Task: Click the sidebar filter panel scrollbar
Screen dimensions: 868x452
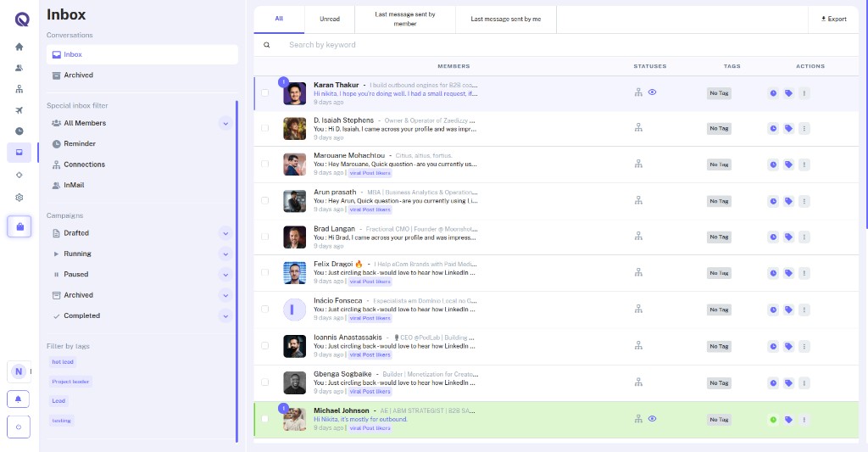Action: pos(237,271)
